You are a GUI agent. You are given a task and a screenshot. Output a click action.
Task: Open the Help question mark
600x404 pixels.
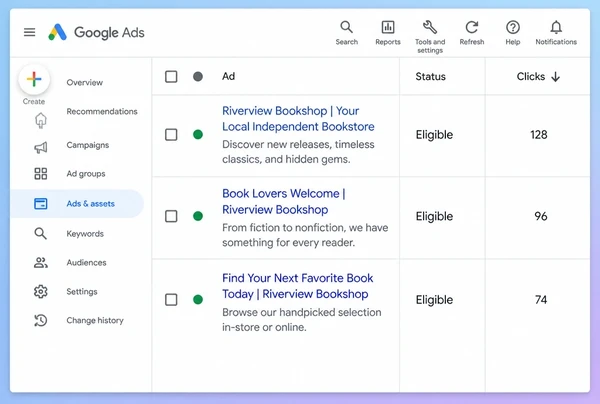pos(513,27)
